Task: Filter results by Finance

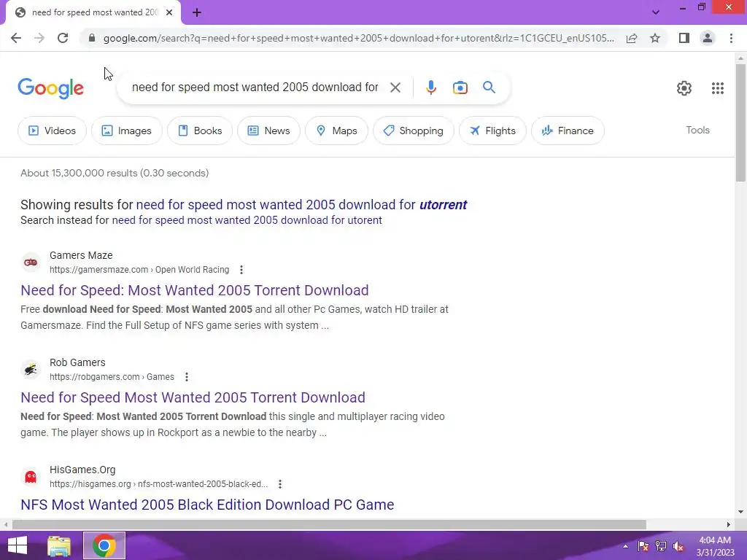Action: (568, 131)
